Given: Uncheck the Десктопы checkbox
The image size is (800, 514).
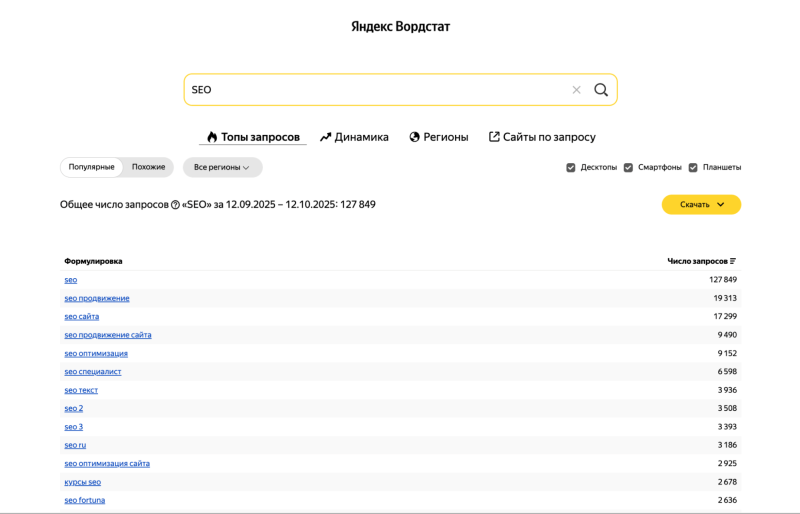Looking at the screenshot, I should (x=571, y=167).
